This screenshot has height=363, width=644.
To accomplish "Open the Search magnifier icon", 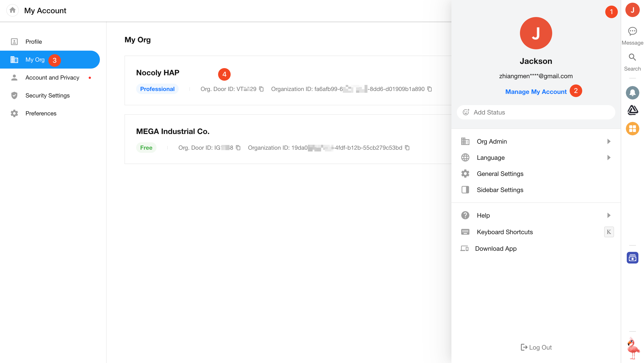I will pos(632,58).
